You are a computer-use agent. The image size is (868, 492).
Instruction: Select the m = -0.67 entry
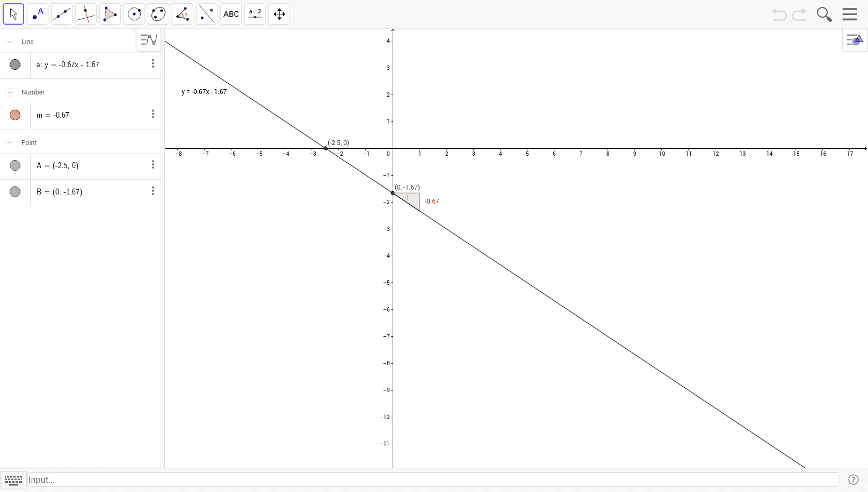[x=53, y=115]
